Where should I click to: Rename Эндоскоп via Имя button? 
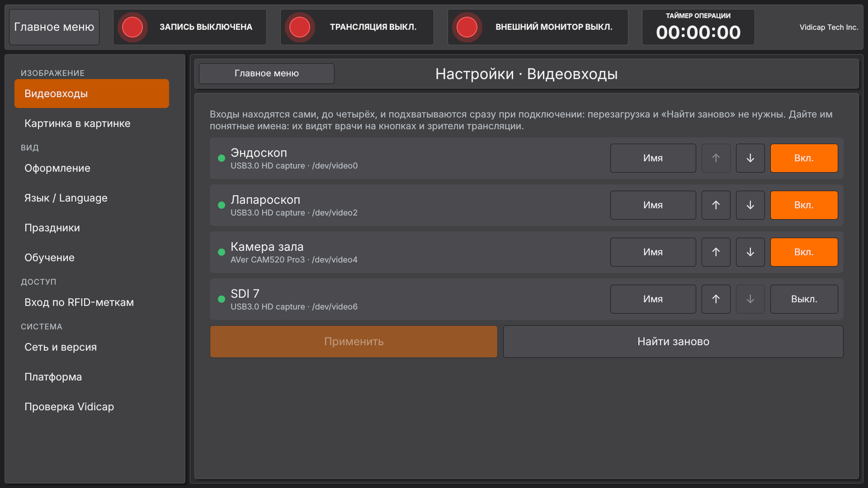[653, 158]
